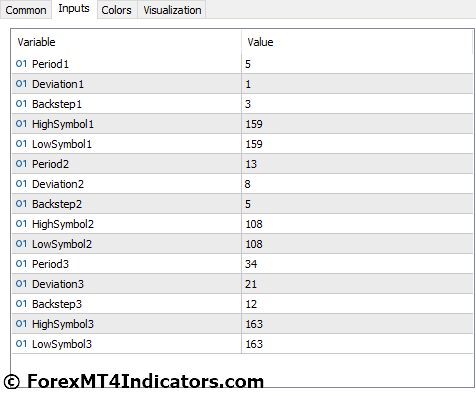Select the Inputs tab
Screen dimensions: 476x396
(74, 9)
